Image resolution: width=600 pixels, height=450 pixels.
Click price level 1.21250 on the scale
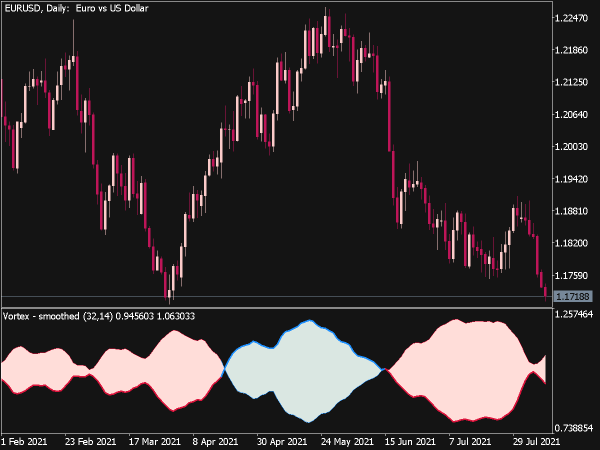[571, 82]
